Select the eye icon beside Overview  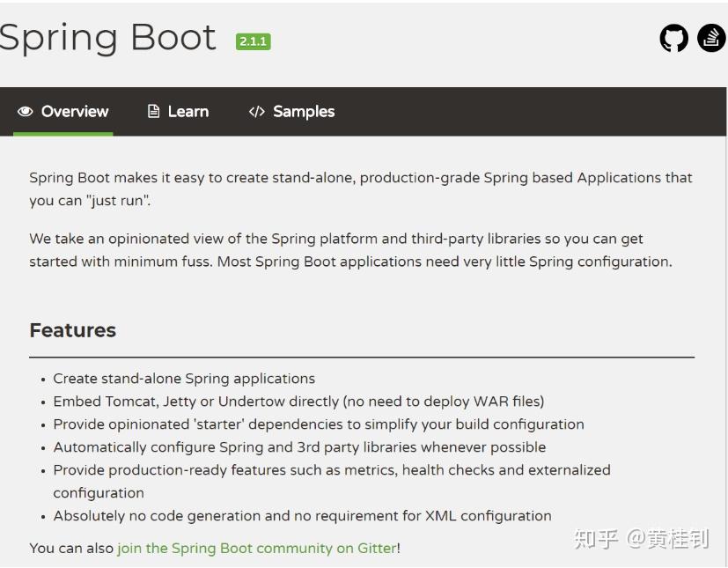(x=24, y=111)
